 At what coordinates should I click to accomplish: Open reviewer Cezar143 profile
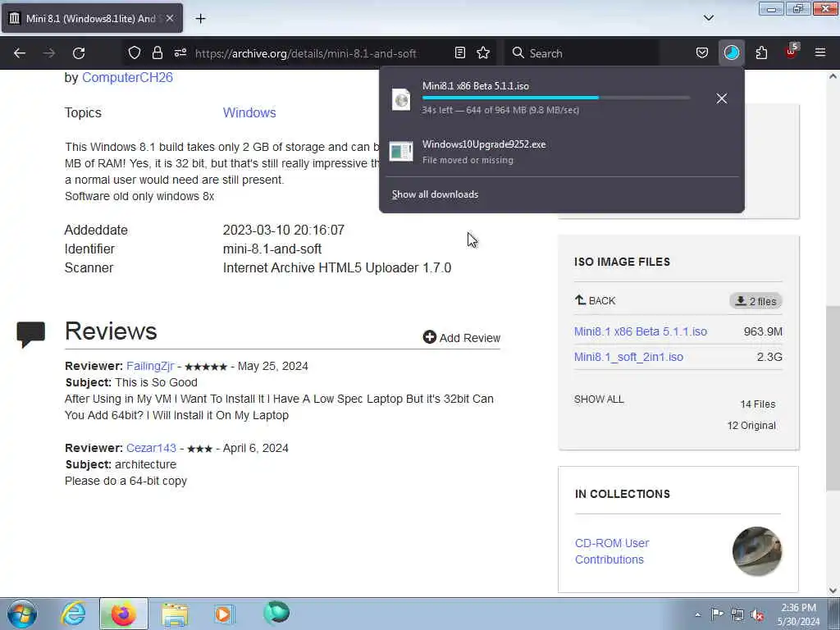151,448
